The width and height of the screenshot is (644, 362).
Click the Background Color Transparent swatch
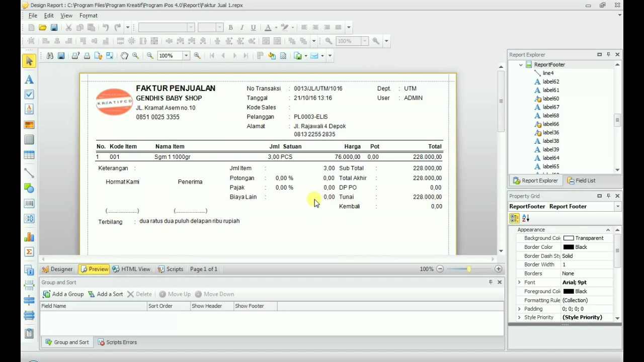(569, 238)
